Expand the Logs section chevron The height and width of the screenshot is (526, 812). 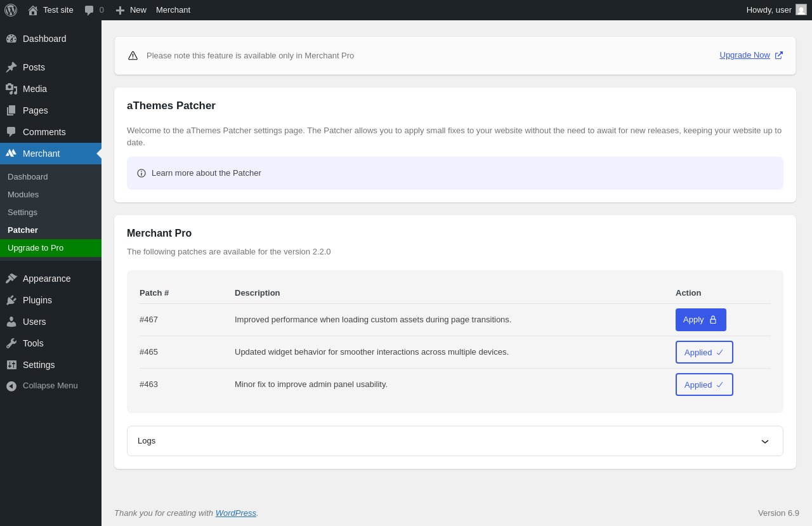[765, 442]
